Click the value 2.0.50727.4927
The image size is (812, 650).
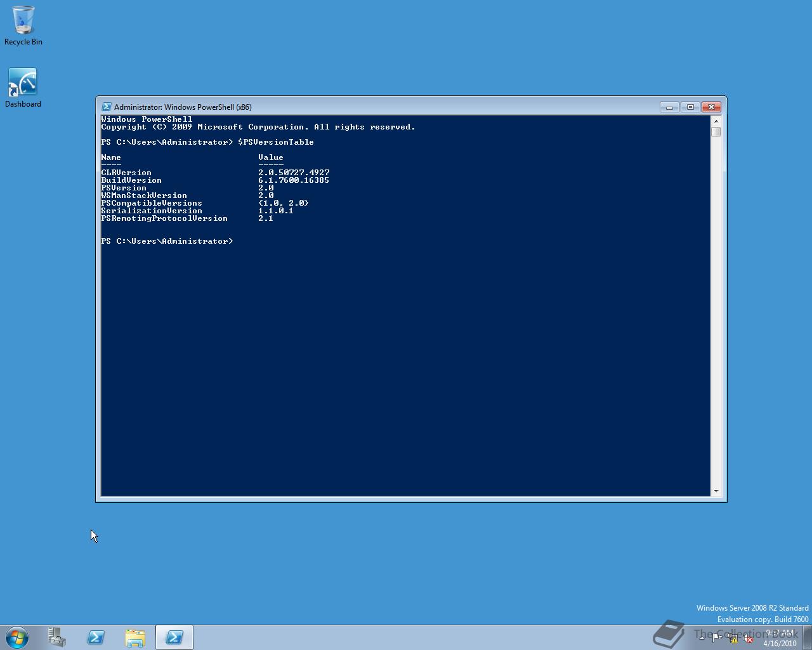(x=294, y=173)
